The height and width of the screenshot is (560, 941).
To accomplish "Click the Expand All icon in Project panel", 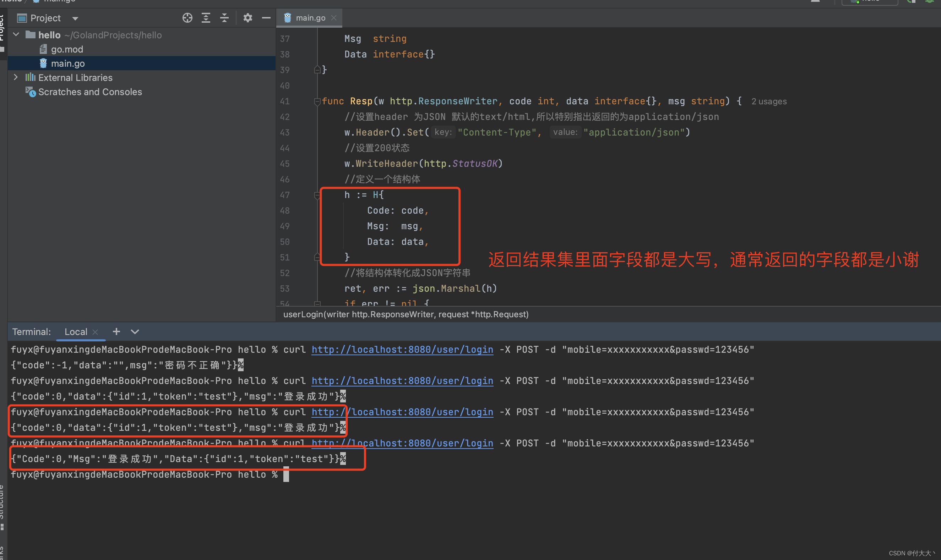I will click(x=206, y=18).
